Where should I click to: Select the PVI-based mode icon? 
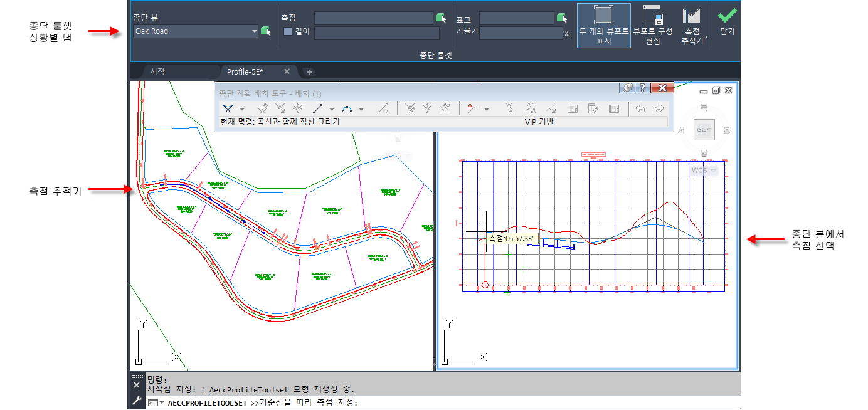(x=473, y=108)
